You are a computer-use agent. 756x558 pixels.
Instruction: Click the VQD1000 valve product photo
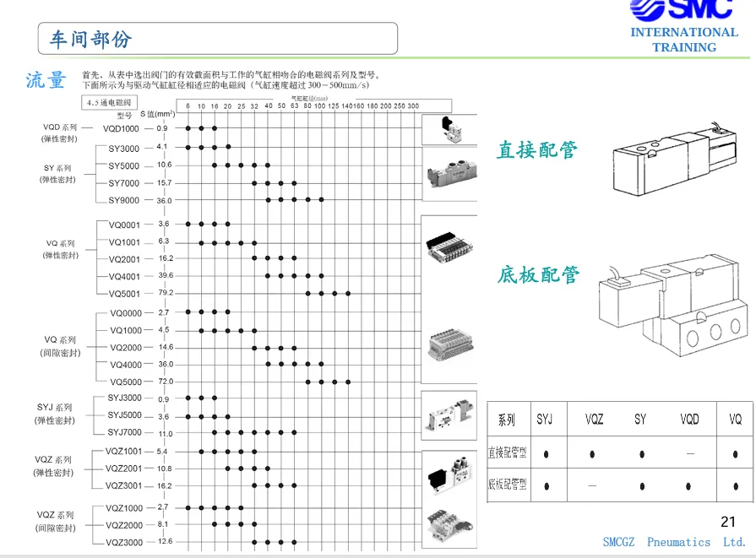pos(451,129)
